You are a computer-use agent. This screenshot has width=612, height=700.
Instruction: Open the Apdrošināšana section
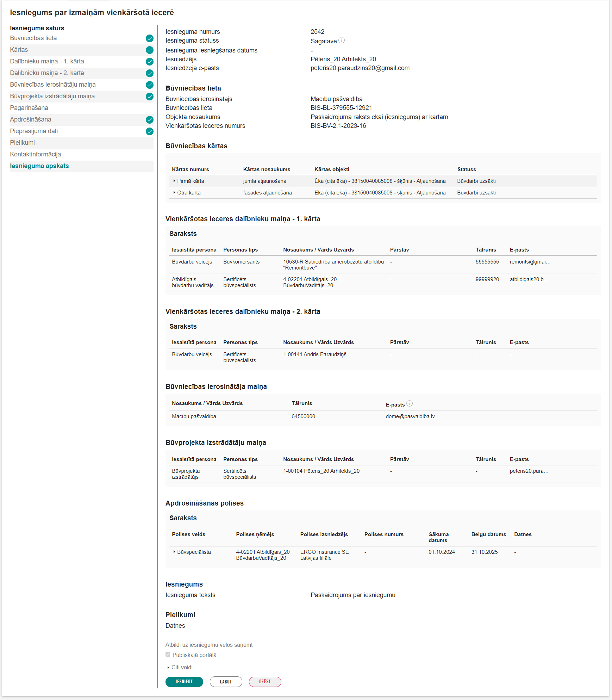pos(31,119)
